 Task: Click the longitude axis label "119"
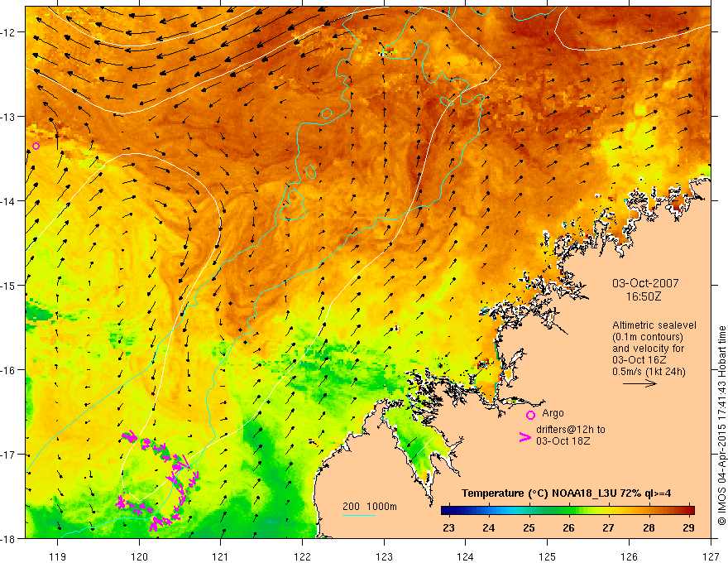pos(57,556)
